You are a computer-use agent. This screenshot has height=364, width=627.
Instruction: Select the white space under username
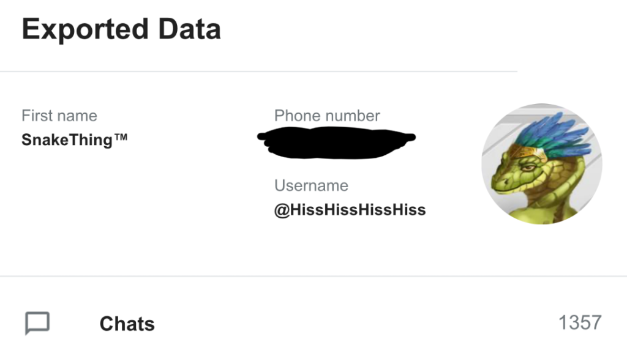349,245
